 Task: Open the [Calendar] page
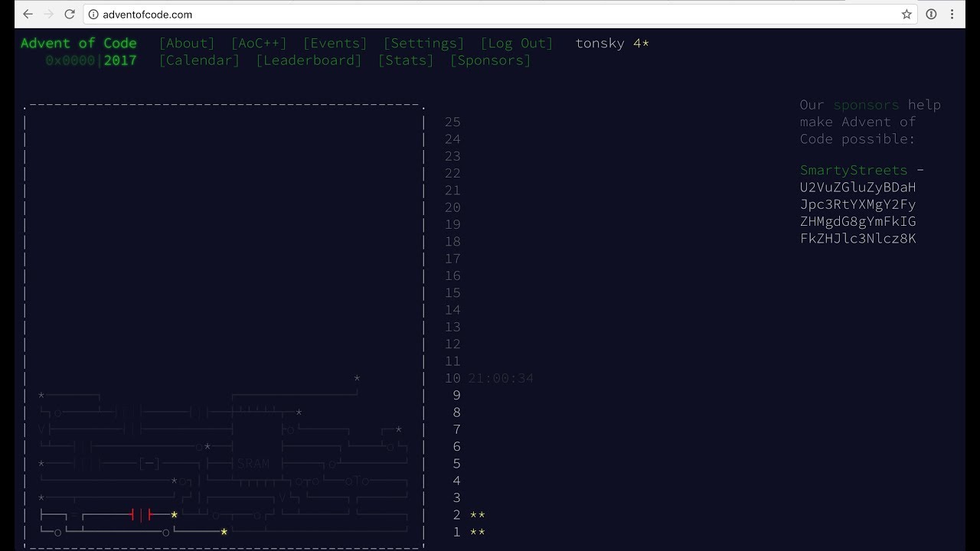[199, 60]
